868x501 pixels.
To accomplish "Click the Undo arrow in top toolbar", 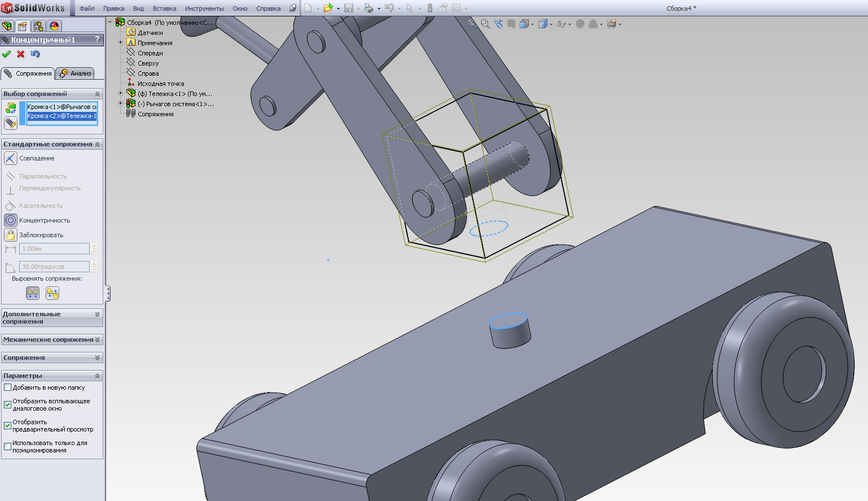I will pyautogui.click(x=389, y=8).
